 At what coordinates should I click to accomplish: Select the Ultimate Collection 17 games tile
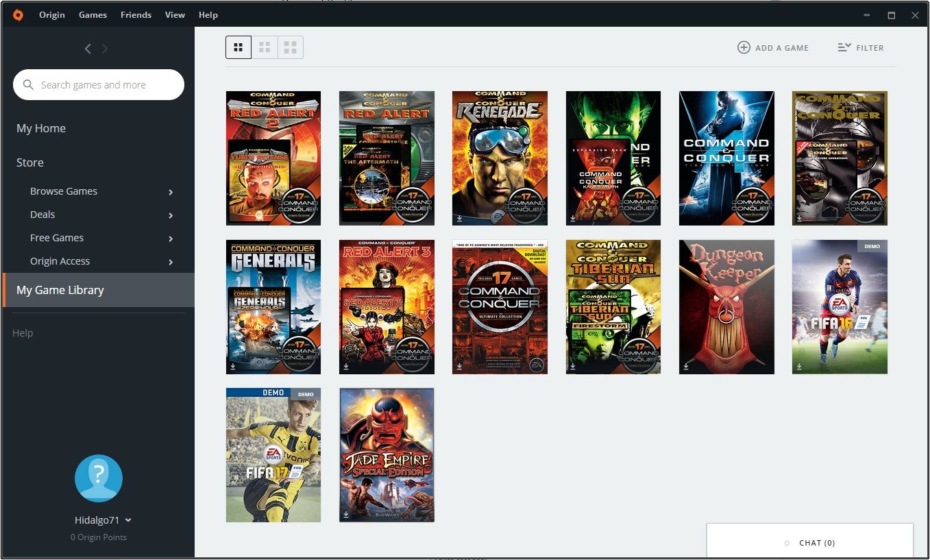coord(500,307)
